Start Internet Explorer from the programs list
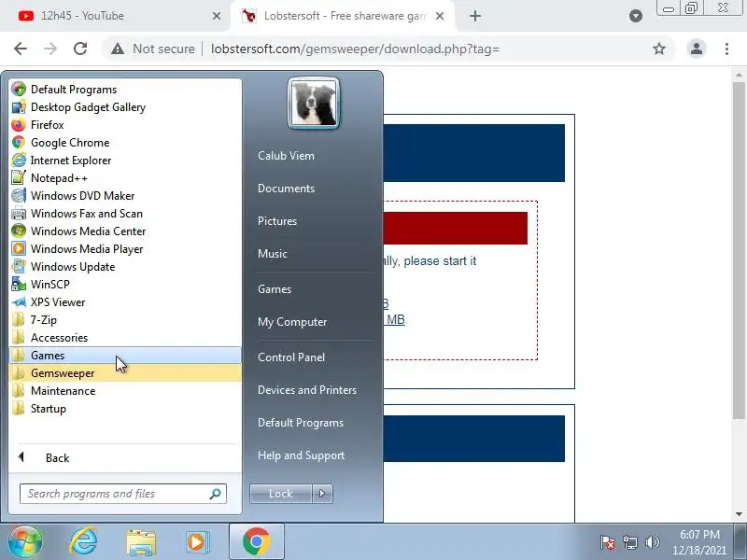Image resolution: width=747 pixels, height=560 pixels. [x=125, y=161]
